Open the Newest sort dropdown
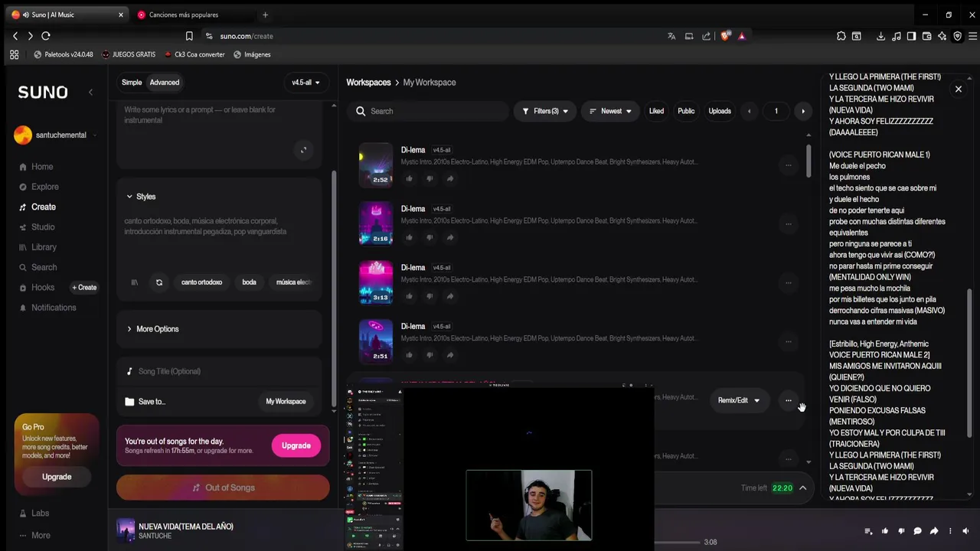Image resolution: width=980 pixels, height=551 pixels. pos(610,111)
